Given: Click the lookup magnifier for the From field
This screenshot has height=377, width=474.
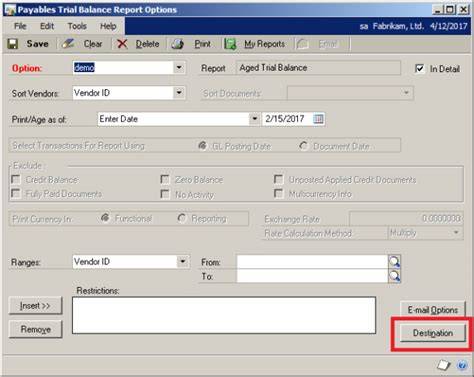Looking at the screenshot, I should click(394, 262).
